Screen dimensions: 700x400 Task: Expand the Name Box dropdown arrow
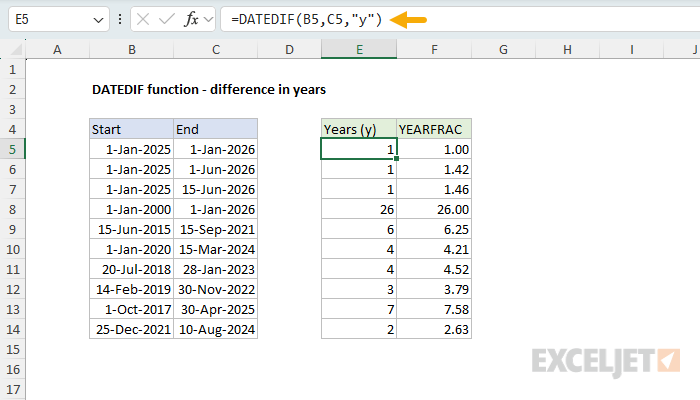click(x=98, y=20)
